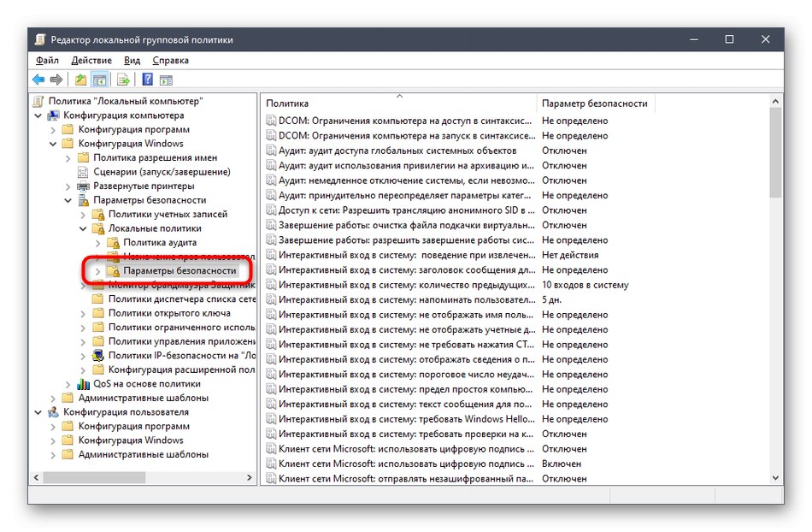Click the Up one level folder icon
This screenshot has width=812, height=532.
(x=81, y=80)
